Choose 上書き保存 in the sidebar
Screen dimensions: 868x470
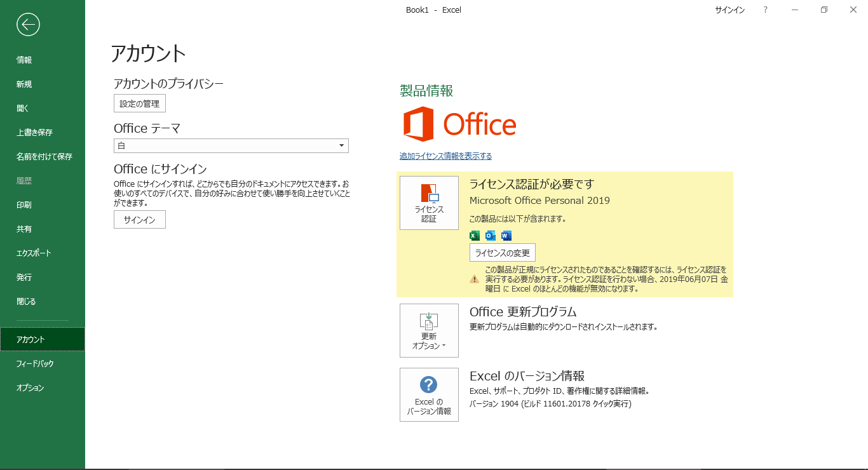coord(43,132)
